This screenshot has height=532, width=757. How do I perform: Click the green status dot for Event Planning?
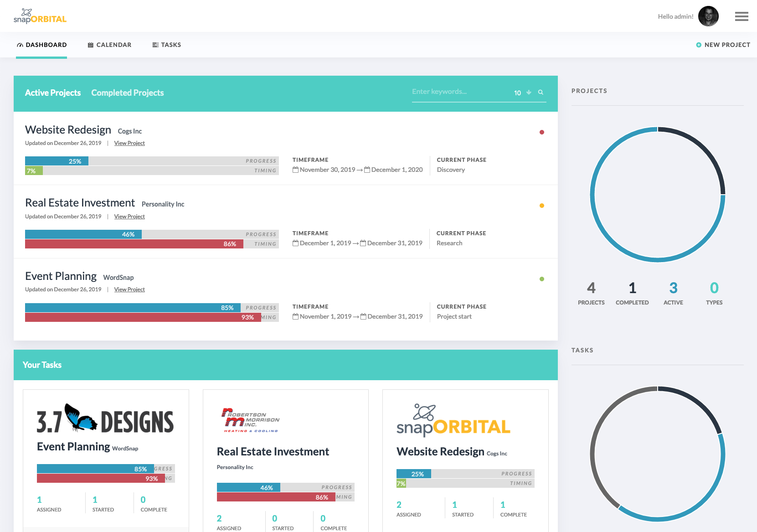541,279
